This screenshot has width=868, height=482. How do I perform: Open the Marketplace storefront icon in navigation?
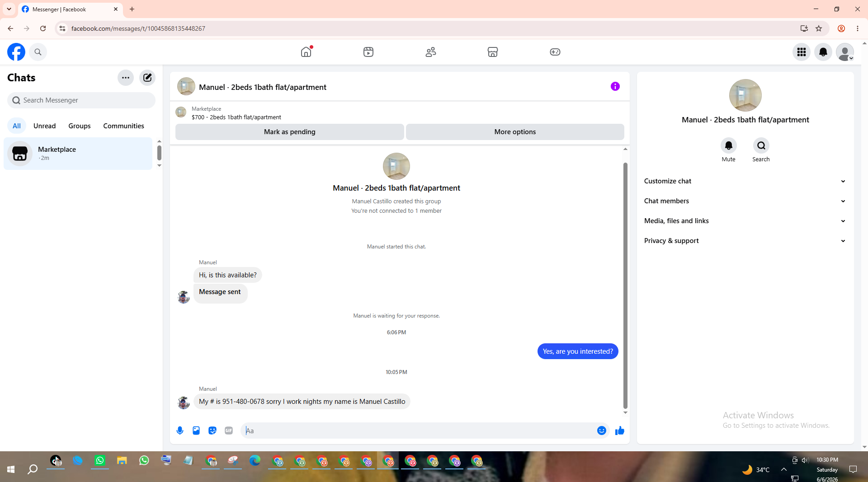point(493,52)
